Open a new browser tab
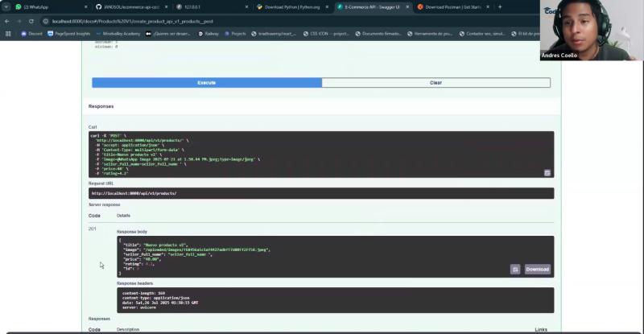 (x=500, y=7)
